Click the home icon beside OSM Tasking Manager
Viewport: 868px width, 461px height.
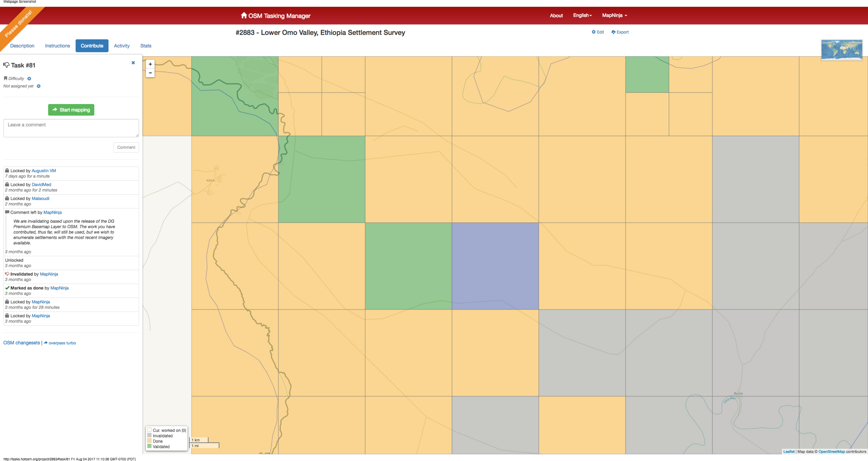[x=244, y=15]
